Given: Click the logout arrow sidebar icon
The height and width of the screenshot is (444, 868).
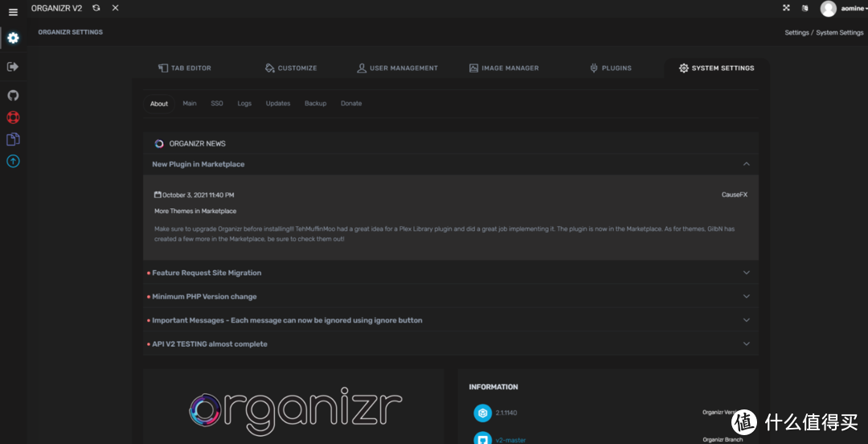Looking at the screenshot, I should click(13, 67).
